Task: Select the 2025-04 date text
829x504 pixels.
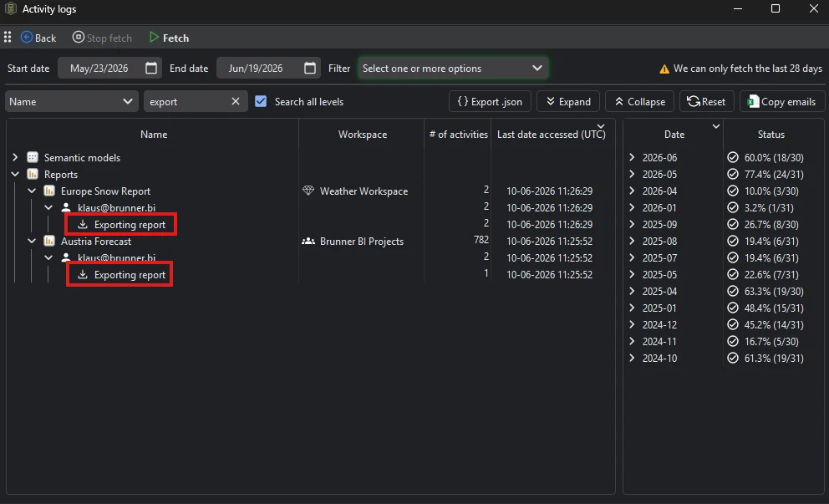Action: (x=659, y=292)
